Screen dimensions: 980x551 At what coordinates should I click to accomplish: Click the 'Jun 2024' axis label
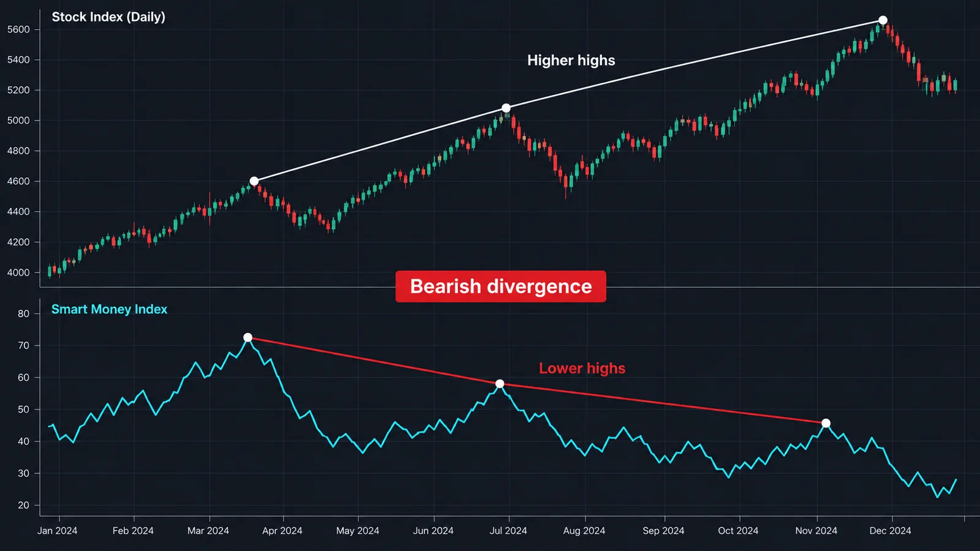pyautogui.click(x=434, y=531)
